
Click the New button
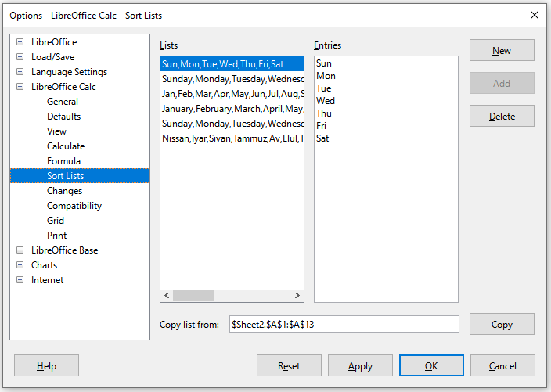click(502, 50)
